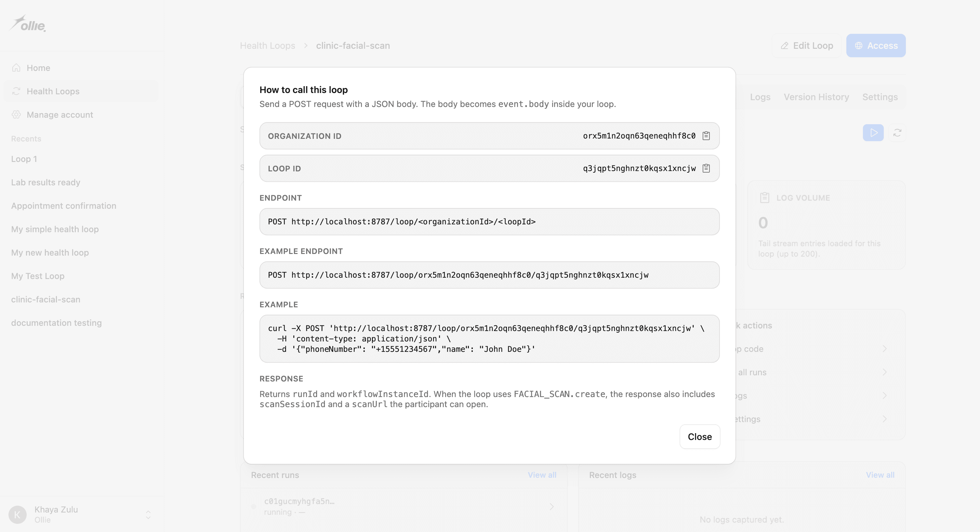This screenshot has height=532, width=980.
Task: Copy the Organization ID value
Action: pyautogui.click(x=706, y=136)
